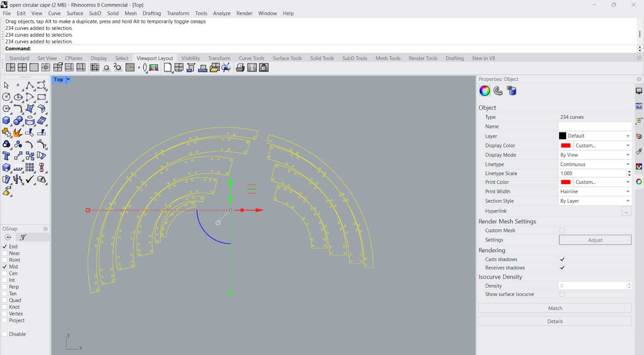Click the Boolean union spheres icon

(x=18, y=121)
